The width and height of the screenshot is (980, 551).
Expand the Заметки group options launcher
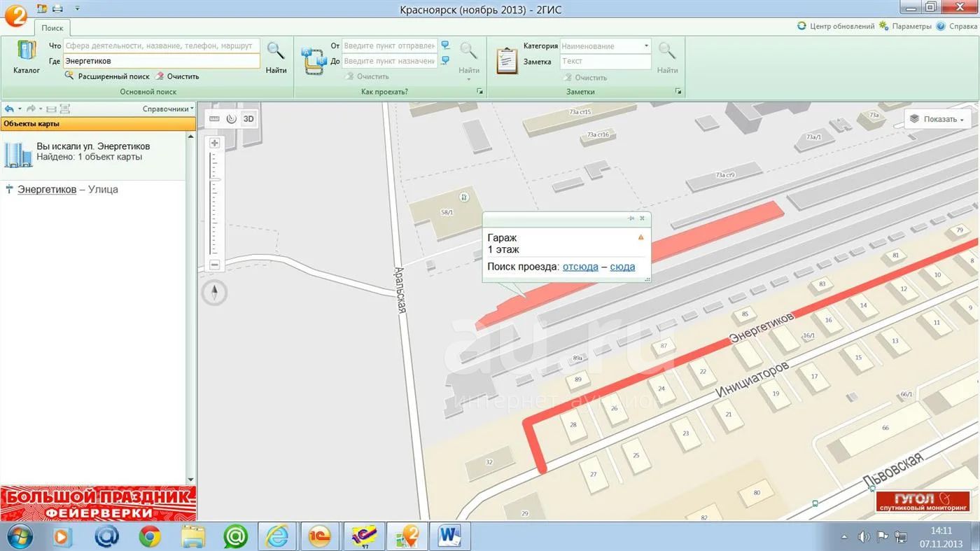pos(678,92)
